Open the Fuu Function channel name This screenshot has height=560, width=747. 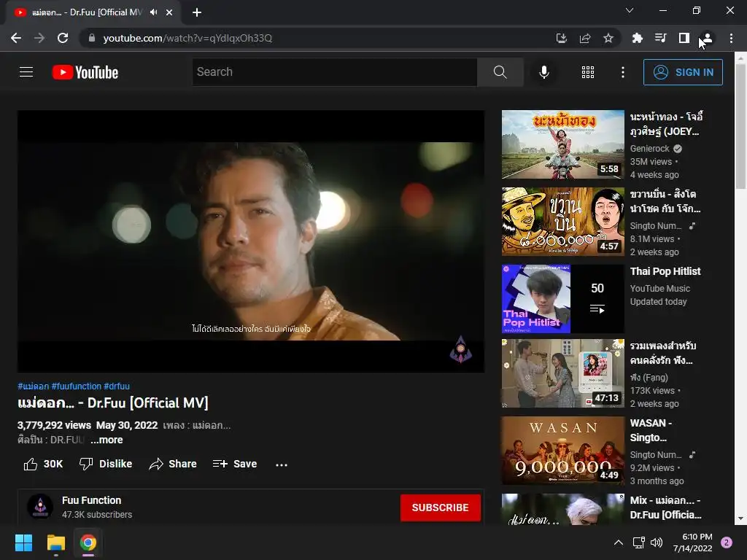(91, 500)
